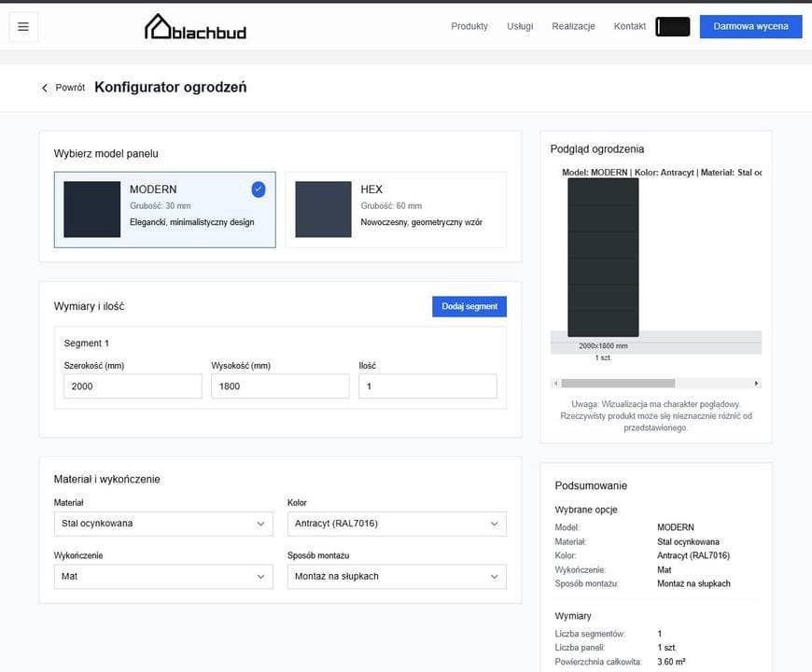Select the HEX panel model card
This screenshot has height=672, width=812.
tap(396, 210)
